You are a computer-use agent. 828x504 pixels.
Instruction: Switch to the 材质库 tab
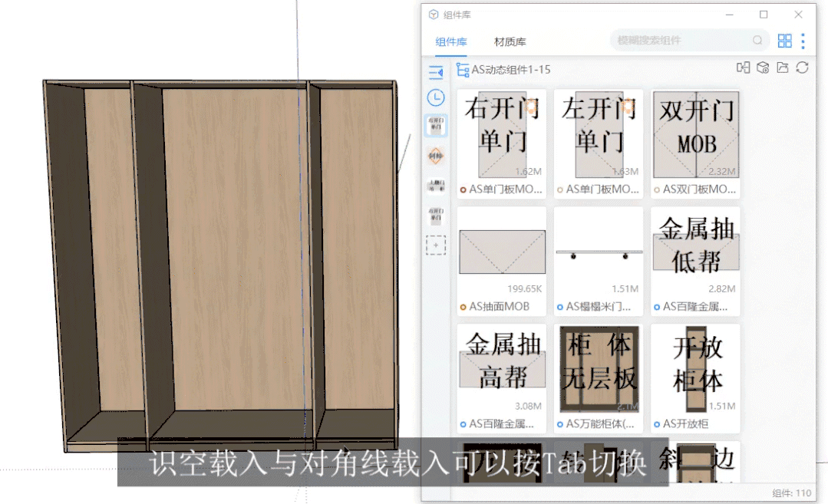510,41
